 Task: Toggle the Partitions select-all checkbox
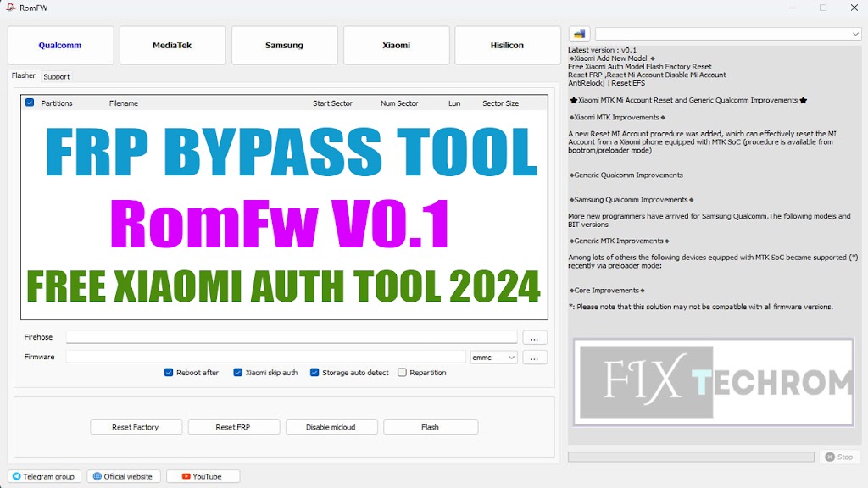pyautogui.click(x=30, y=103)
